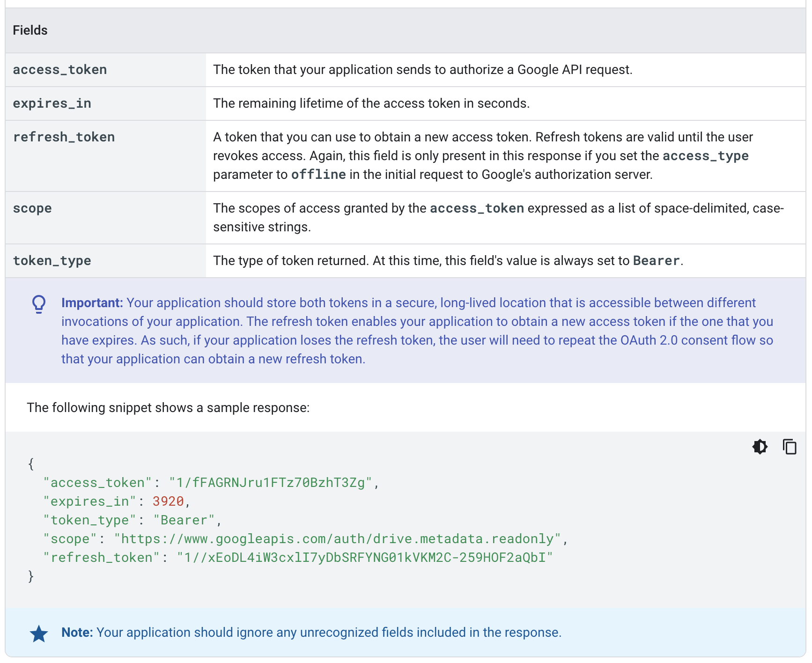Image resolution: width=812 pixels, height=663 pixels.
Task: Click the expires_in field name cell
Action: [x=106, y=103]
